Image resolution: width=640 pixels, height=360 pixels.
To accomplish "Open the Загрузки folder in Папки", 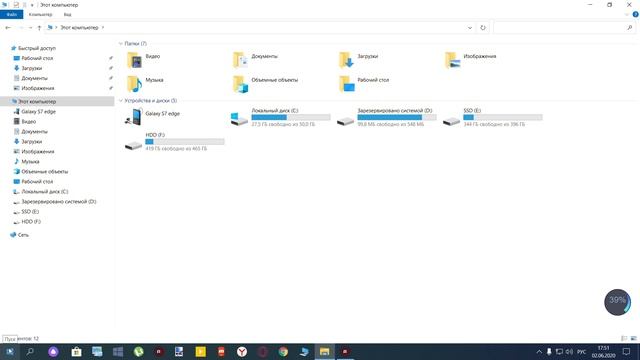I will [358, 60].
